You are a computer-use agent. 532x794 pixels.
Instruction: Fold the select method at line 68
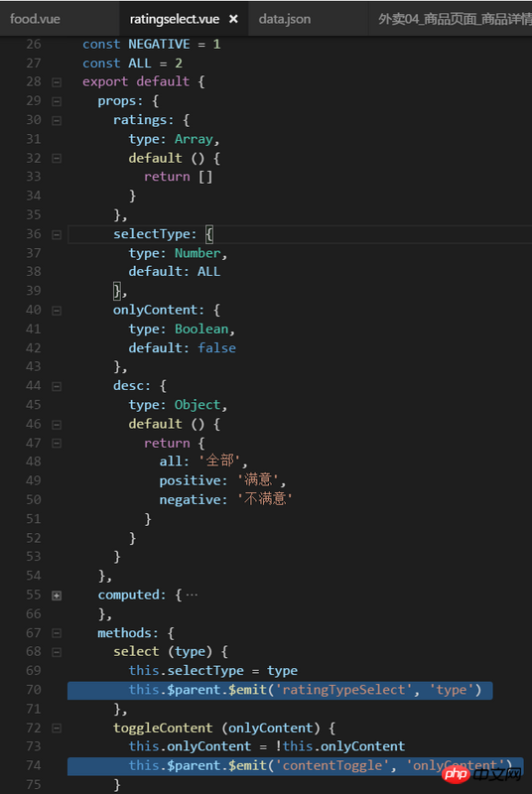(57, 652)
